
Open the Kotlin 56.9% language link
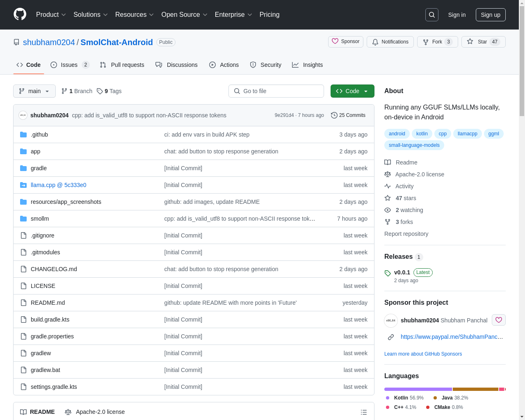[404, 398]
